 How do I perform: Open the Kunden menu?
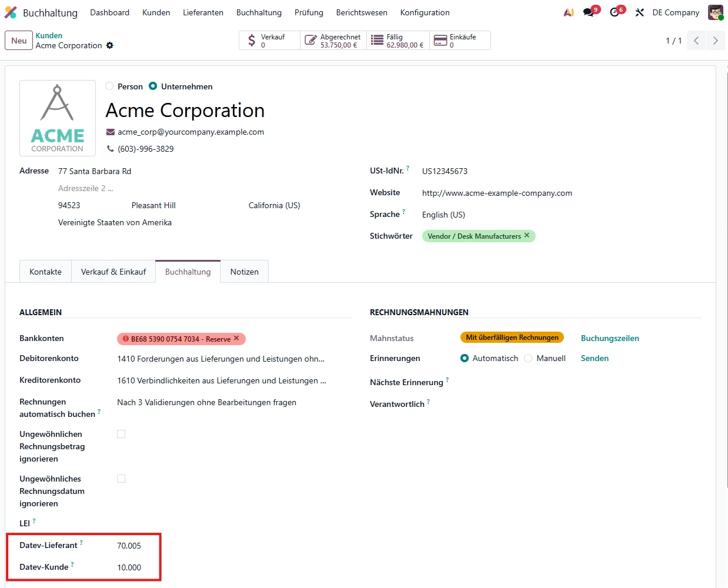pyautogui.click(x=156, y=12)
